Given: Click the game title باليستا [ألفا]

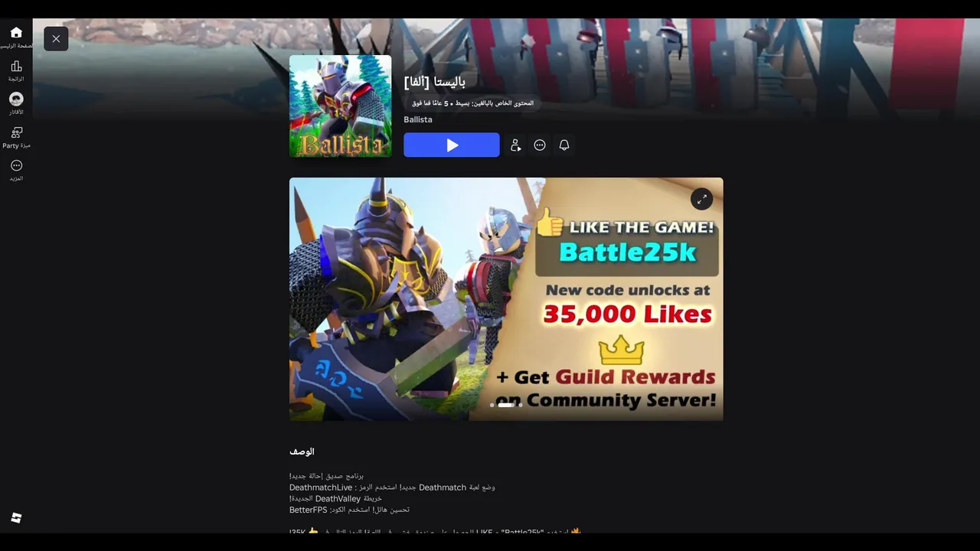Looking at the screenshot, I should (435, 81).
